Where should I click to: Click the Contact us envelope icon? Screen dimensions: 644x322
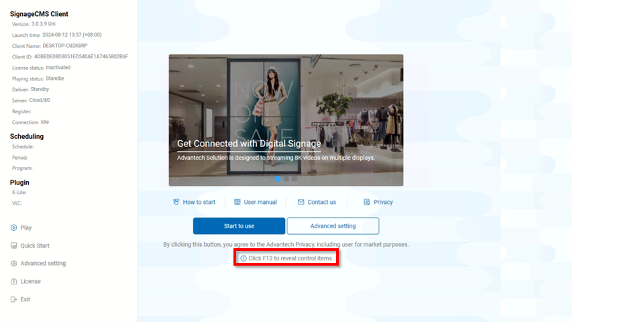click(x=301, y=202)
